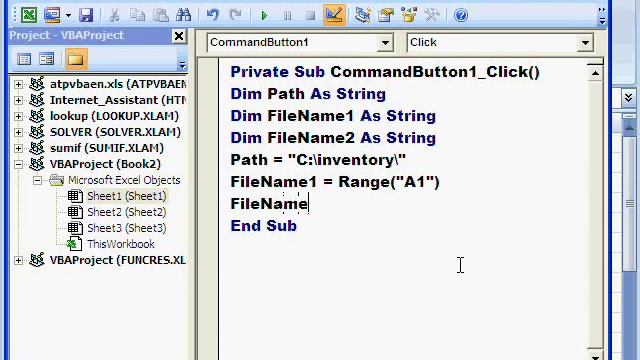640x360 pixels.
Task: Click the View Object icon
Action: pos(47,59)
